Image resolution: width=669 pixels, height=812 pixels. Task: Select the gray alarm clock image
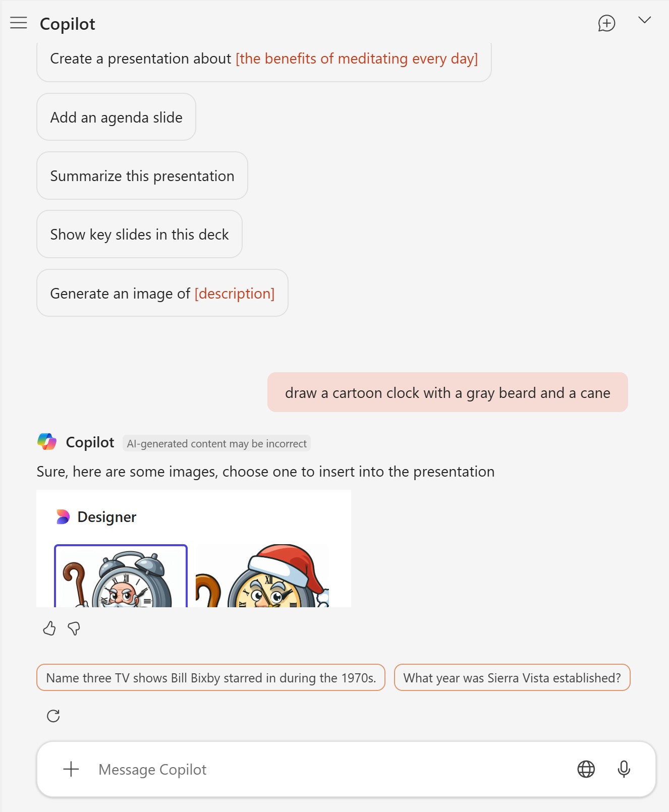[121, 576]
